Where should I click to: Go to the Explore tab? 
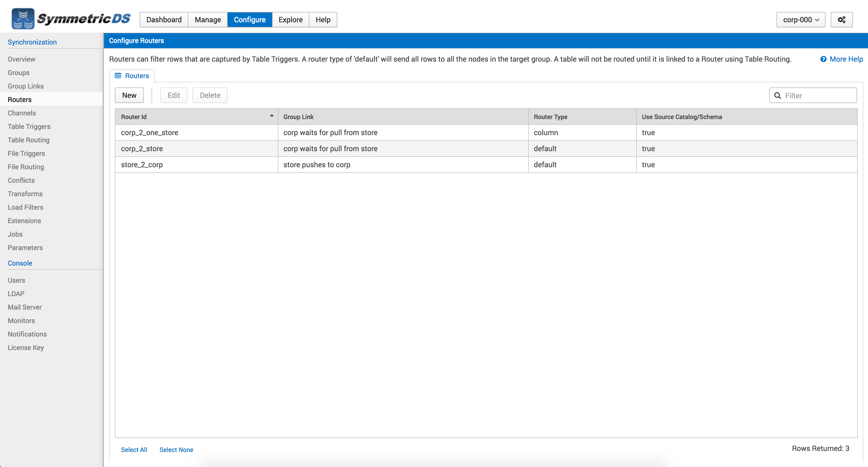(290, 20)
